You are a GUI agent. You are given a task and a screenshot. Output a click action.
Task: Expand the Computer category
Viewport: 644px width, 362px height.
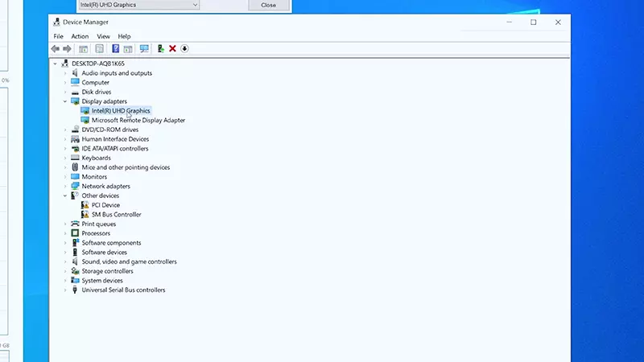65,83
